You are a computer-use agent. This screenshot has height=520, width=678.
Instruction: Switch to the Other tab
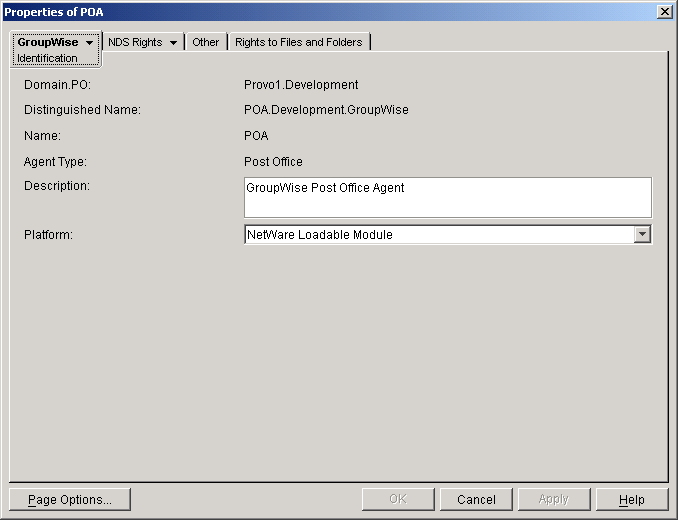(x=205, y=42)
